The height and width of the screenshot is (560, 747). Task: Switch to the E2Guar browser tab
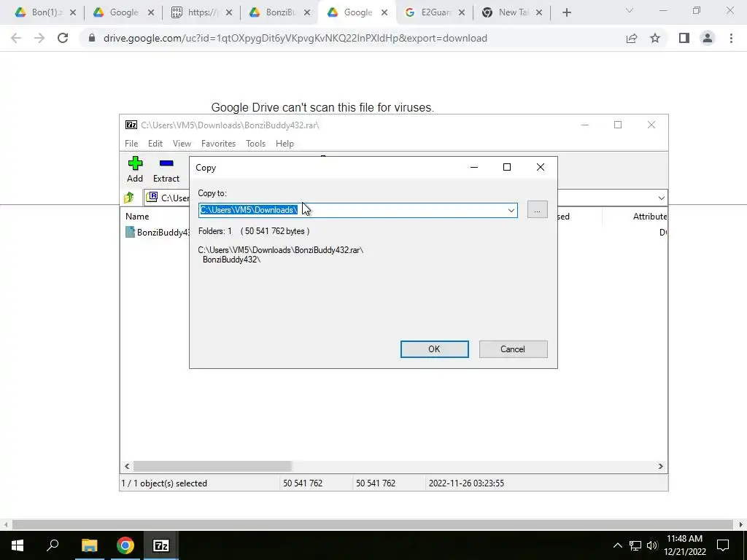tap(433, 12)
